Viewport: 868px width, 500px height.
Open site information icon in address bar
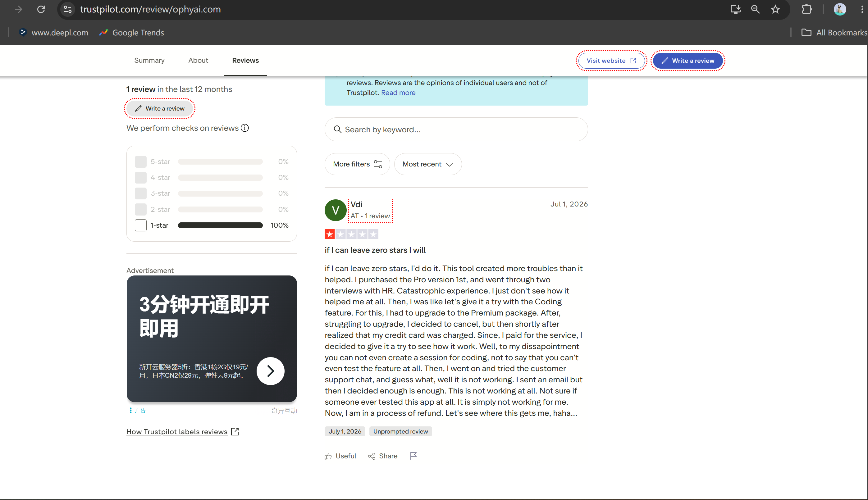pos(68,9)
